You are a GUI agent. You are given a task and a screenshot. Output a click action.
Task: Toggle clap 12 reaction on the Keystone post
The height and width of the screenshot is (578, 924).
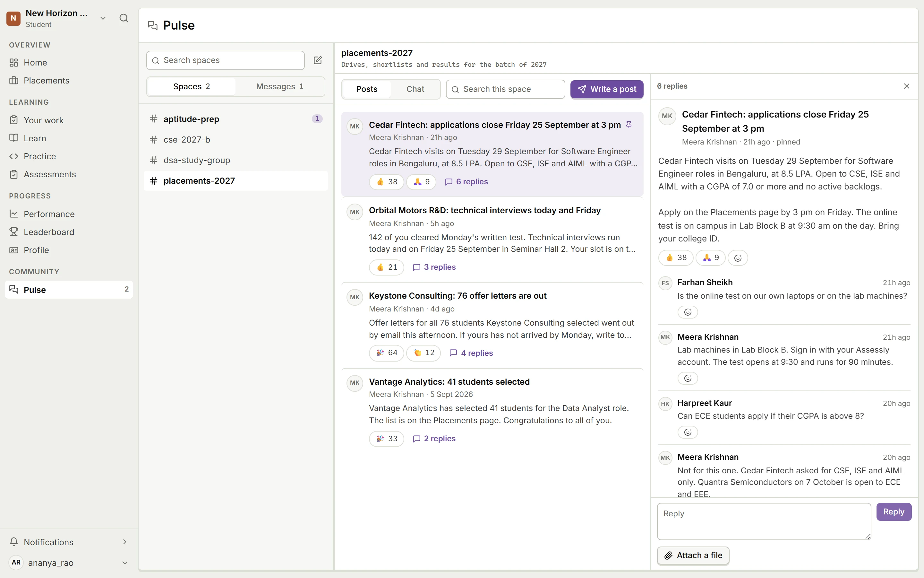pos(424,353)
